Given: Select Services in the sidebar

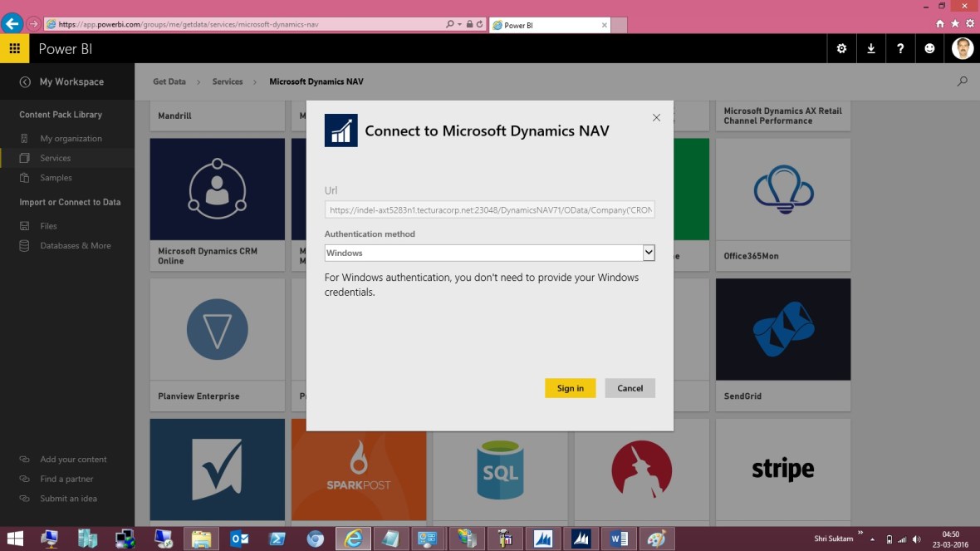Looking at the screenshot, I should tap(56, 158).
